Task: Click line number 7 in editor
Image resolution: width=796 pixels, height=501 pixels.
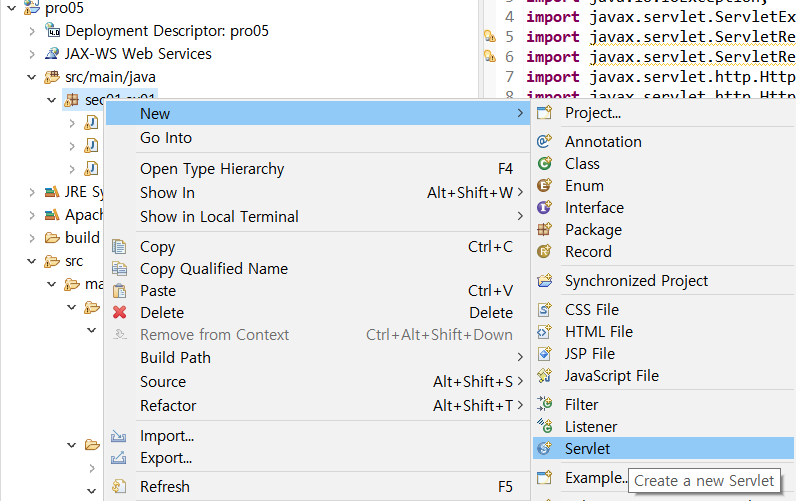Action: tap(509, 77)
